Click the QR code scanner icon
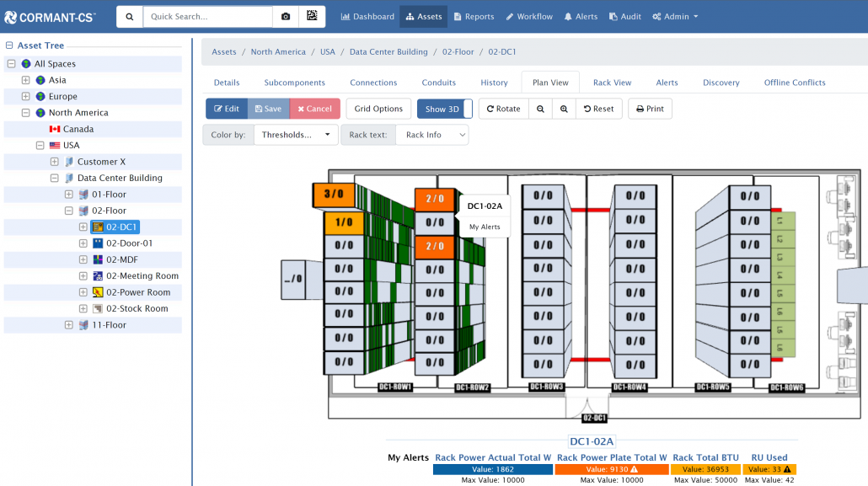 (312, 17)
